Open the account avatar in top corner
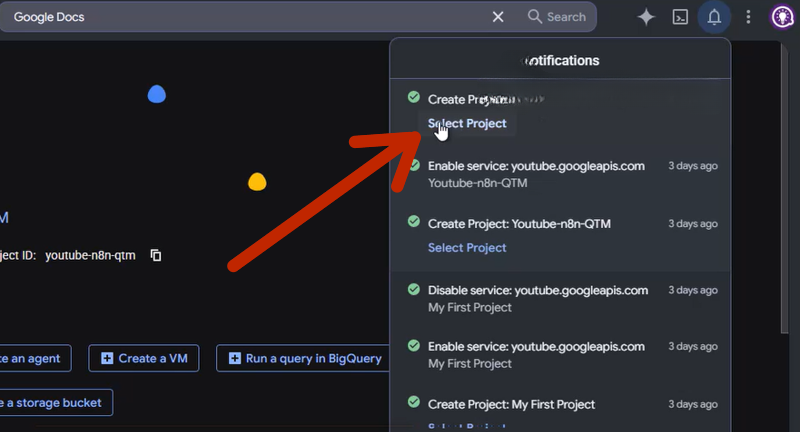Image resolution: width=800 pixels, height=432 pixels. [x=782, y=17]
